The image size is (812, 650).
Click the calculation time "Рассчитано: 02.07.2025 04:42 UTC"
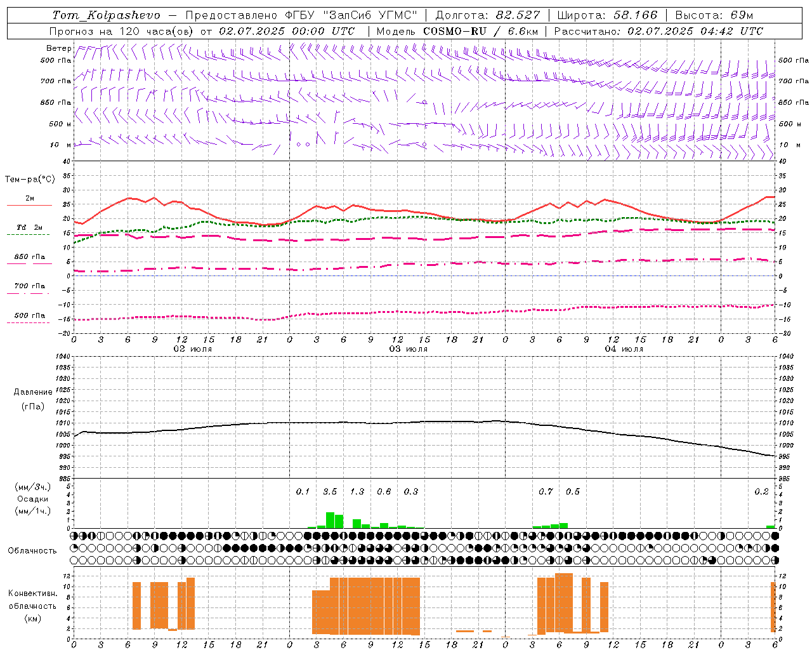pos(659,31)
